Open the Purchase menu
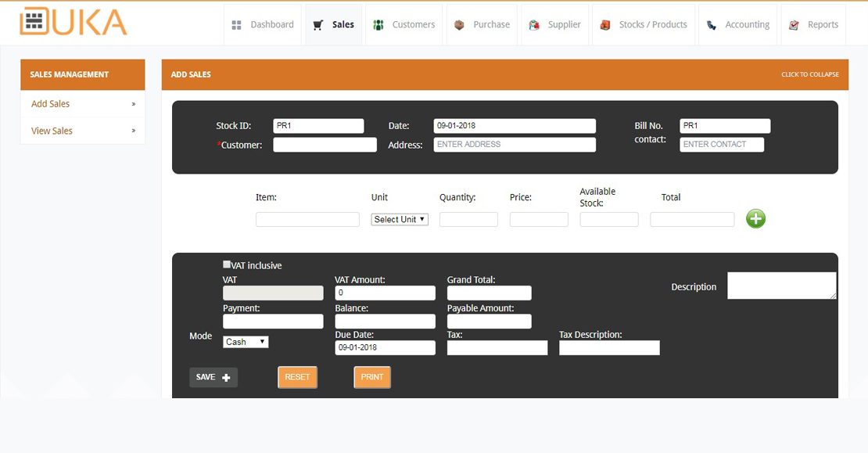 click(x=482, y=25)
